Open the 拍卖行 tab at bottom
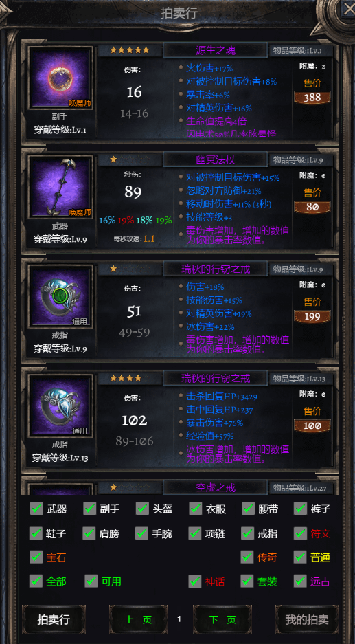The width and height of the screenshot is (355, 644). pos(54,619)
